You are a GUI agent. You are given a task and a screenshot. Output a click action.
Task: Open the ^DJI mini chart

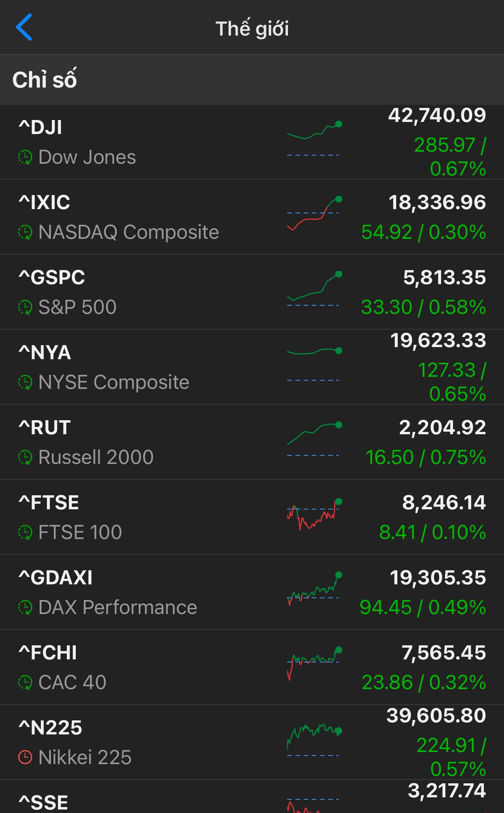[x=314, y=139]
